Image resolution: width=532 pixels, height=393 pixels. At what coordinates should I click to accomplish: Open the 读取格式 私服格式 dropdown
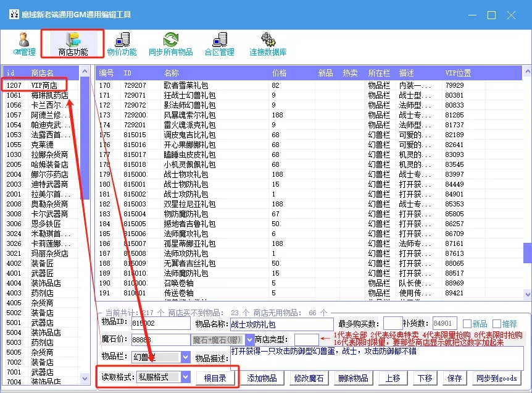click(x=185, y=377)
